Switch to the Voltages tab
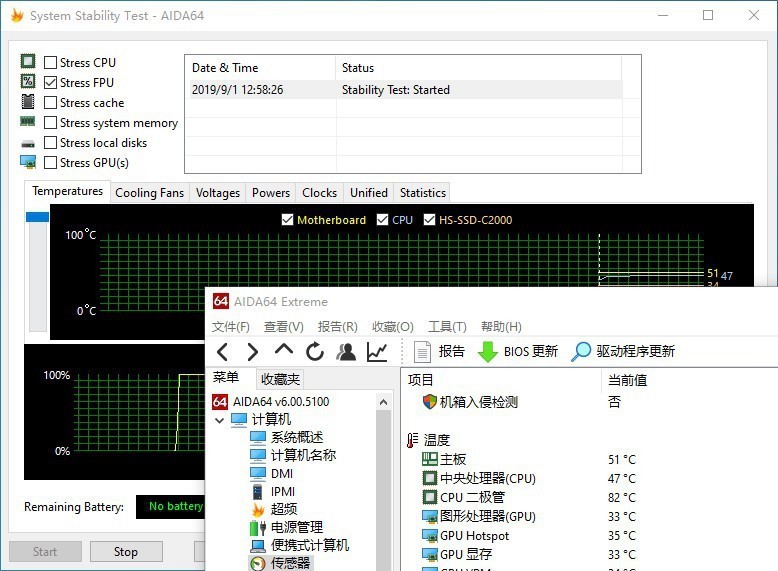Image resolution: width=778 pixels, height=571 pixels. 217,193
